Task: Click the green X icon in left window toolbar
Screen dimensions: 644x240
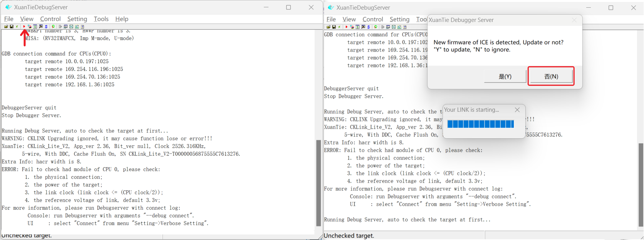Action: 17,27
